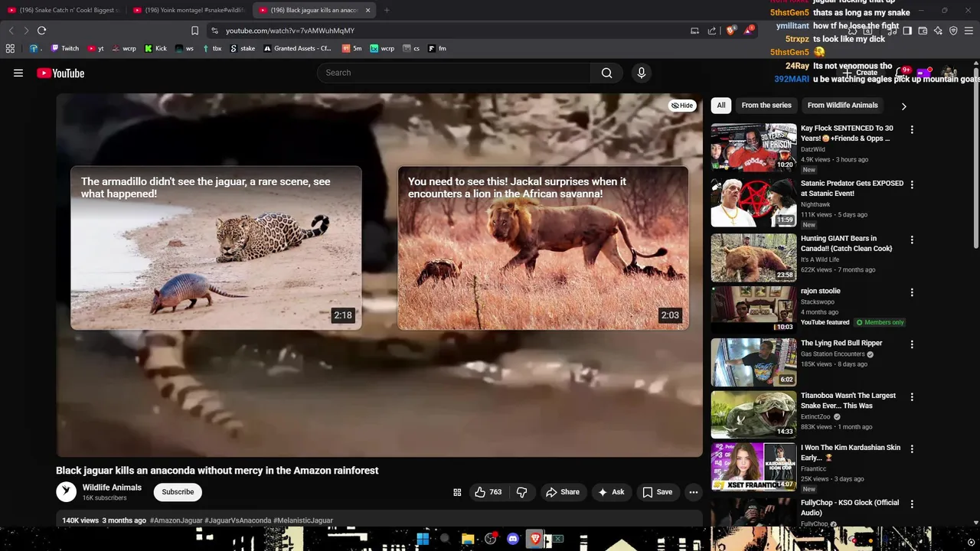980x551 pixels.
Task: Open the Brave browser taskbar icon
Action: coord(535,539)
